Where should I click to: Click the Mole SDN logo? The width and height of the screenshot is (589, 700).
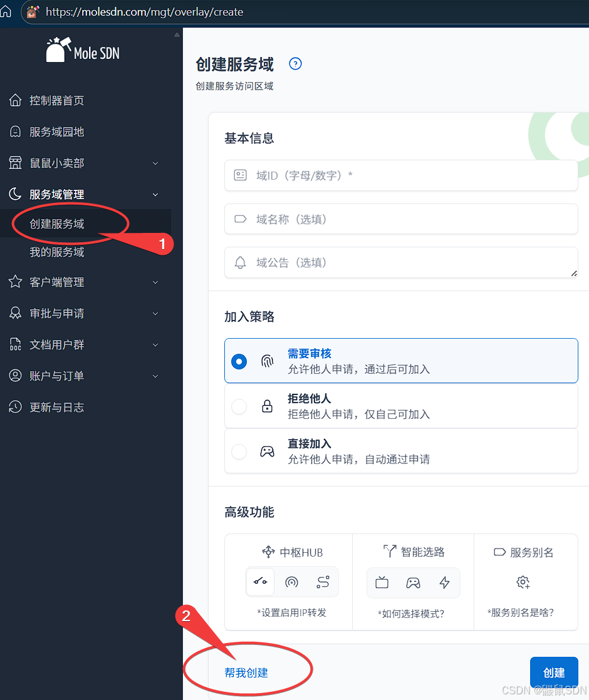coord(83,49)
